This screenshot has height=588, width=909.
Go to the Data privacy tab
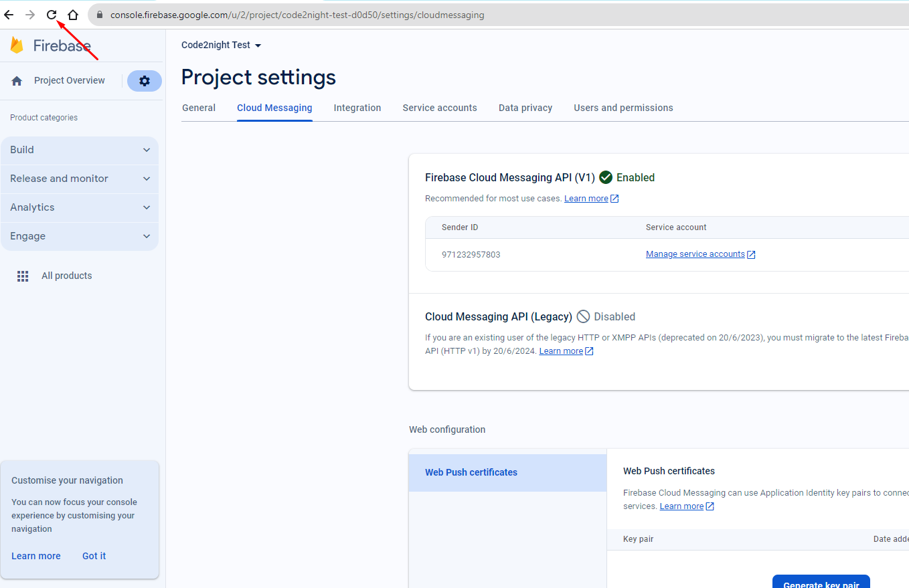(x=525, y=108)
